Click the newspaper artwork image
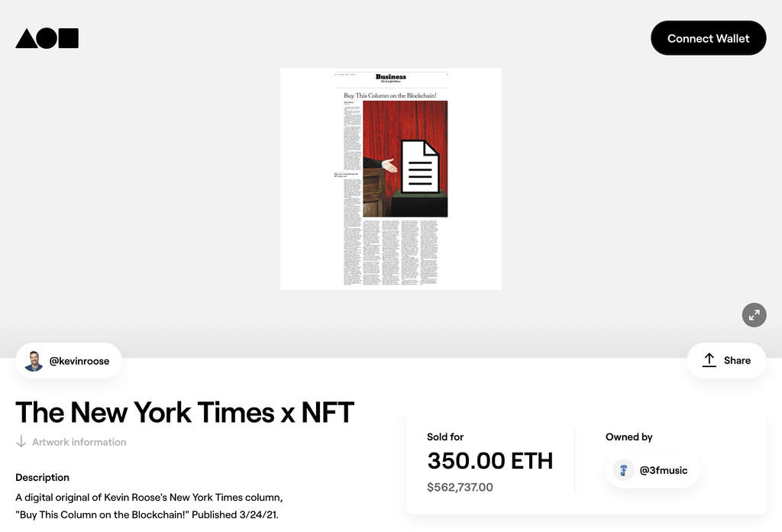 click(390, 178)
